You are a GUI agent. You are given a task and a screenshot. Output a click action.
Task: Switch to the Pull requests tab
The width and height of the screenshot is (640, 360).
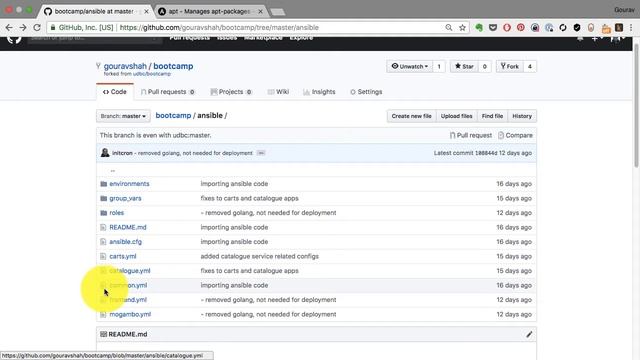167,92
